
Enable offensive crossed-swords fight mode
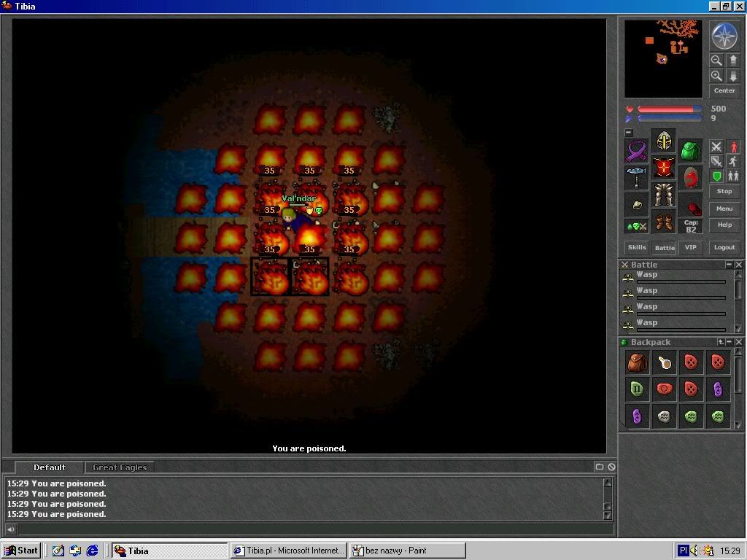click(x=716, y=147)
